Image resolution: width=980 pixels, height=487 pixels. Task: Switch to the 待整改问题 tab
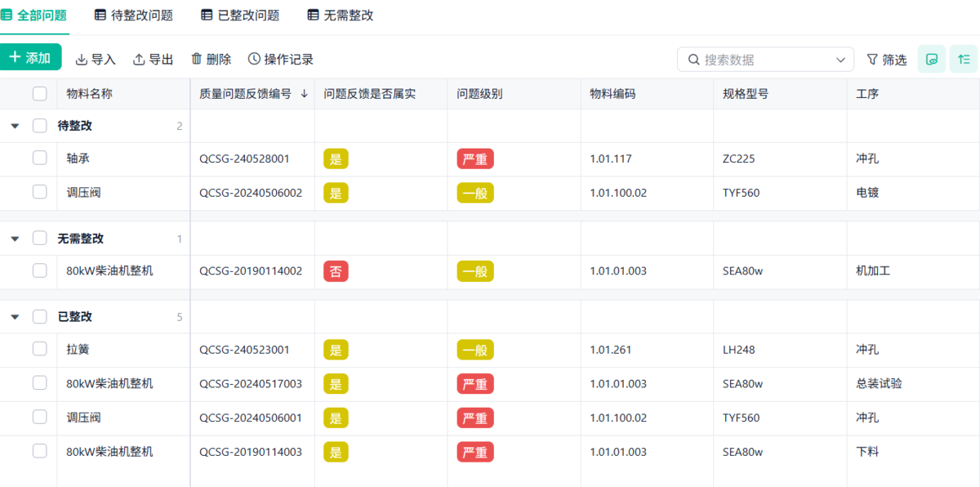click(133, 14)
